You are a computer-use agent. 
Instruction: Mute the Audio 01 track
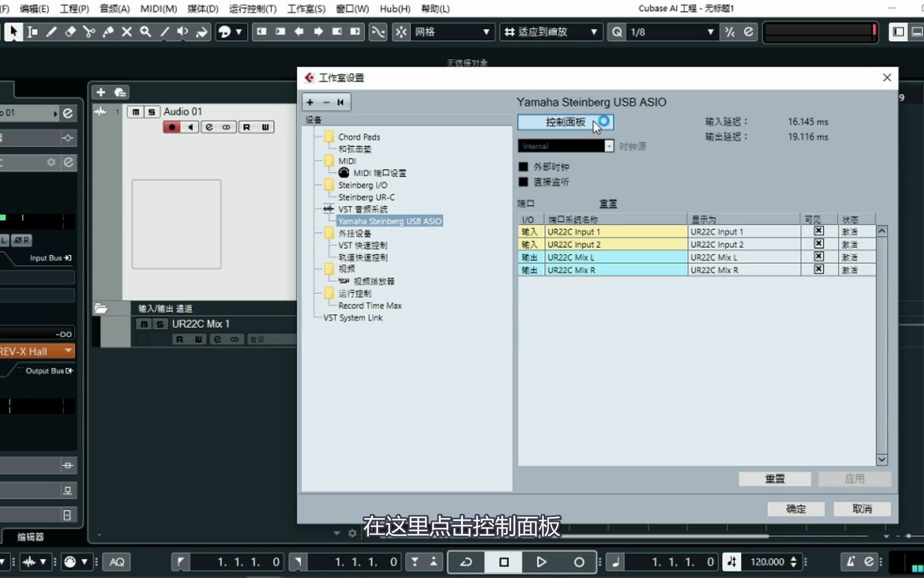point(135,111)
